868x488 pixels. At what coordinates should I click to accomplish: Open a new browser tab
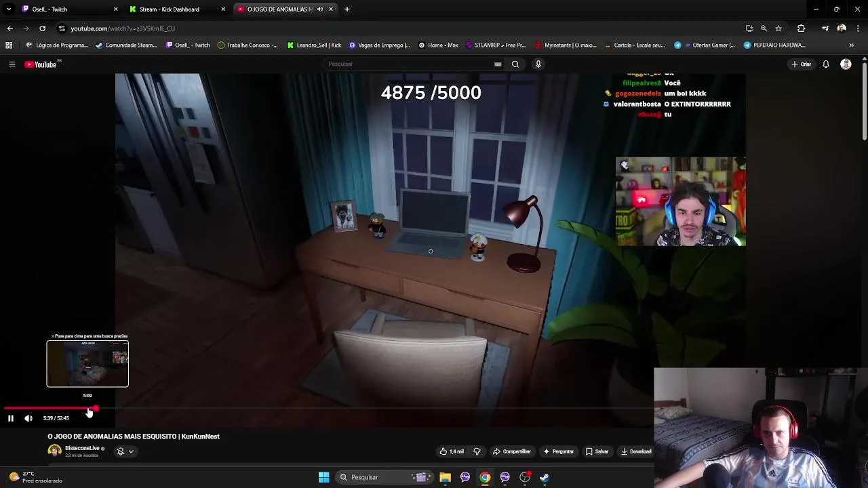pyautogui.click(x=347, y=9)
